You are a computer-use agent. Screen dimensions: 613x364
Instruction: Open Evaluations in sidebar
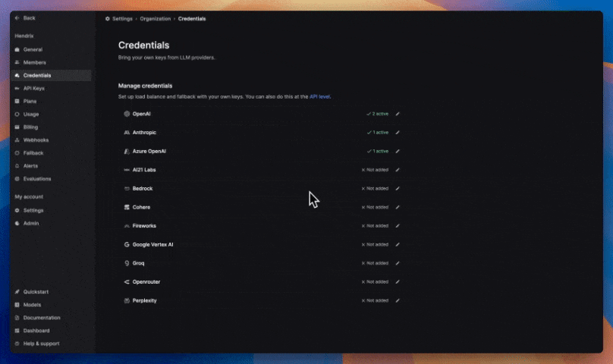click(x=51, y=179)
